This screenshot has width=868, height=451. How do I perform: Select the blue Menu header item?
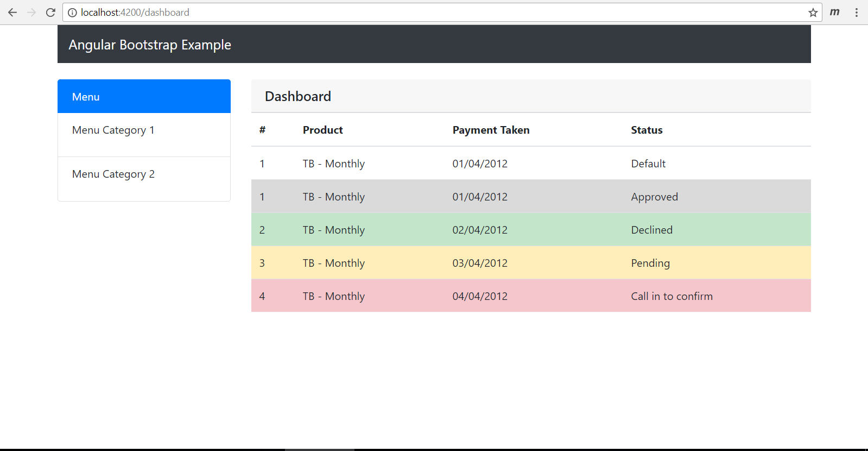click(144, 97)
